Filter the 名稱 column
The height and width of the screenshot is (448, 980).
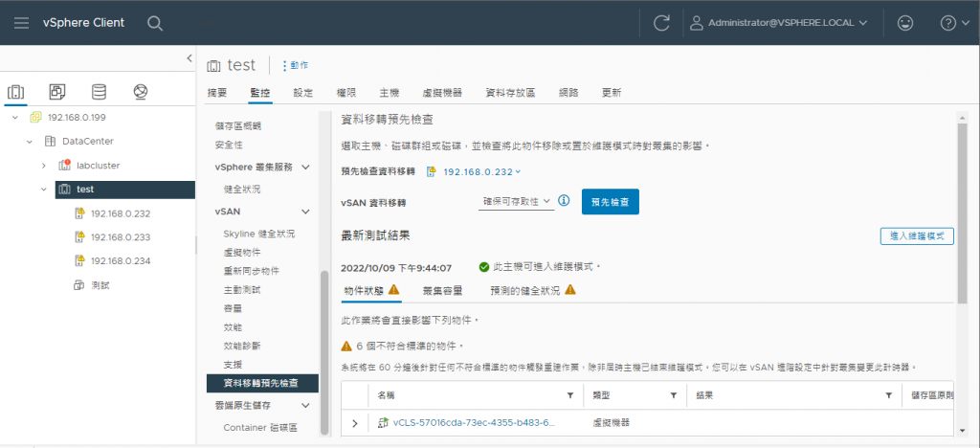(570, 396)
